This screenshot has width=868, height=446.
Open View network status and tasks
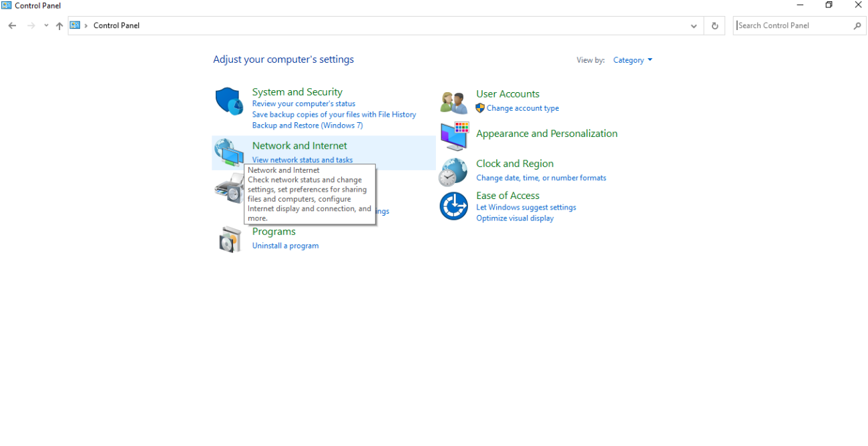tap(302, 160)
